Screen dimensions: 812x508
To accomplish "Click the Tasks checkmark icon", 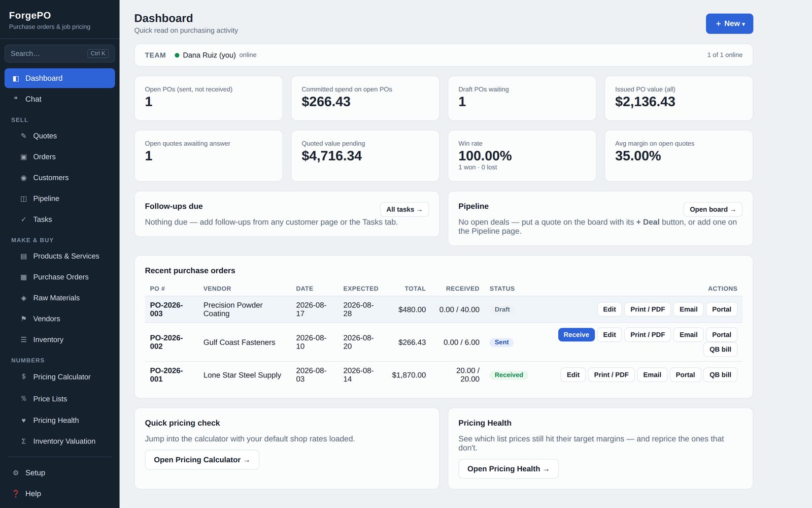I will pos(23,219).
